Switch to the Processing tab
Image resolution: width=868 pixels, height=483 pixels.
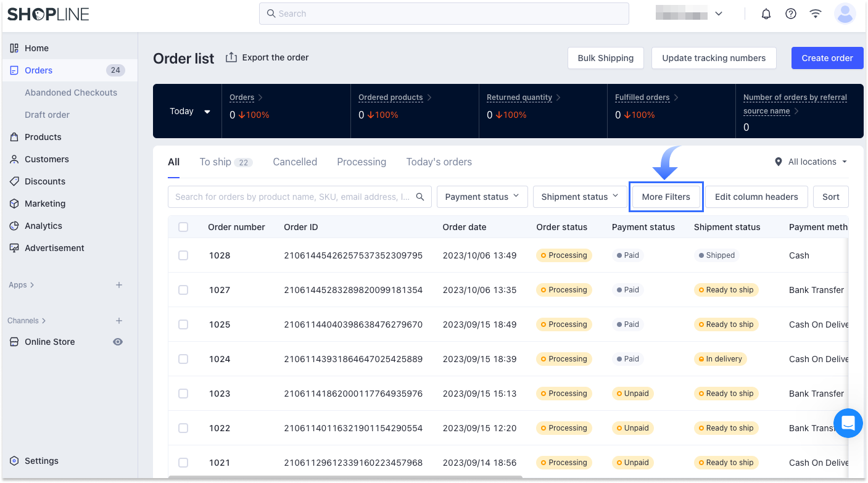click(362, 162)
